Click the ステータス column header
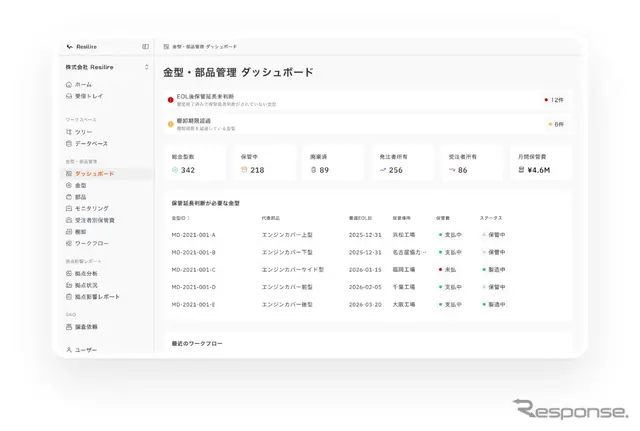Screen dimensions: 640x431 491,218
